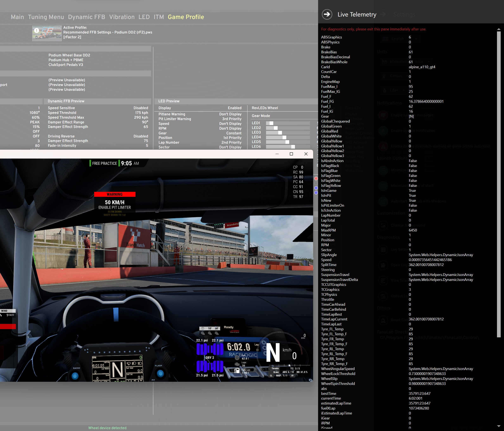Click the Pitlane Warning LED row

pyautogui.click(x=200, y=114)
